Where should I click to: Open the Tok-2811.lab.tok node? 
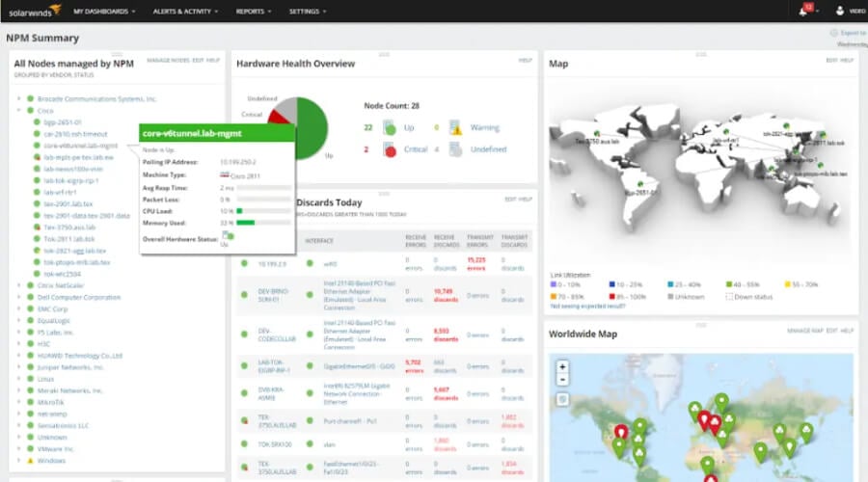pos(69,238)
